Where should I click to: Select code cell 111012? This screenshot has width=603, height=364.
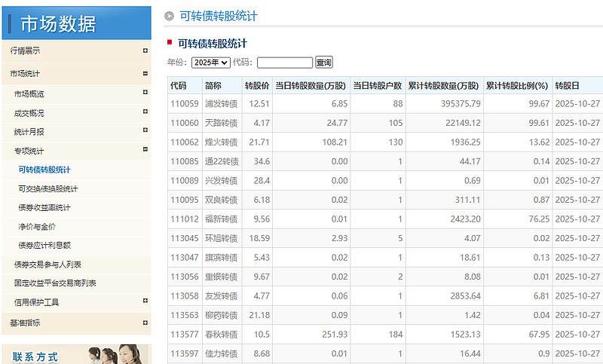(x=185, y=219)
